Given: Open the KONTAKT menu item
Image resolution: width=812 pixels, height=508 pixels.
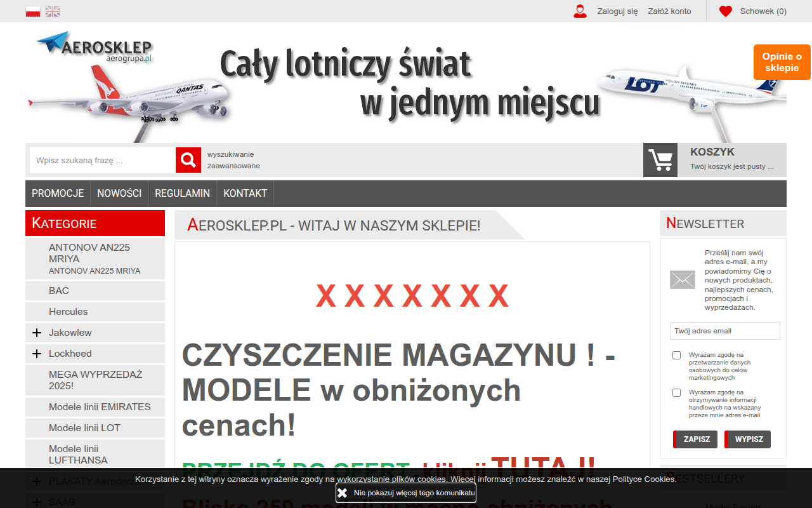Looking at the screenshot, I should 245,194.
